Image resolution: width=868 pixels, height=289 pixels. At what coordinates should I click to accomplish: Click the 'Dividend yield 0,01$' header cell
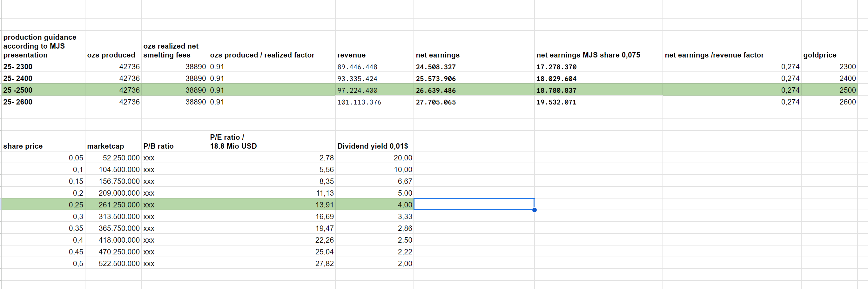(372, 146)
